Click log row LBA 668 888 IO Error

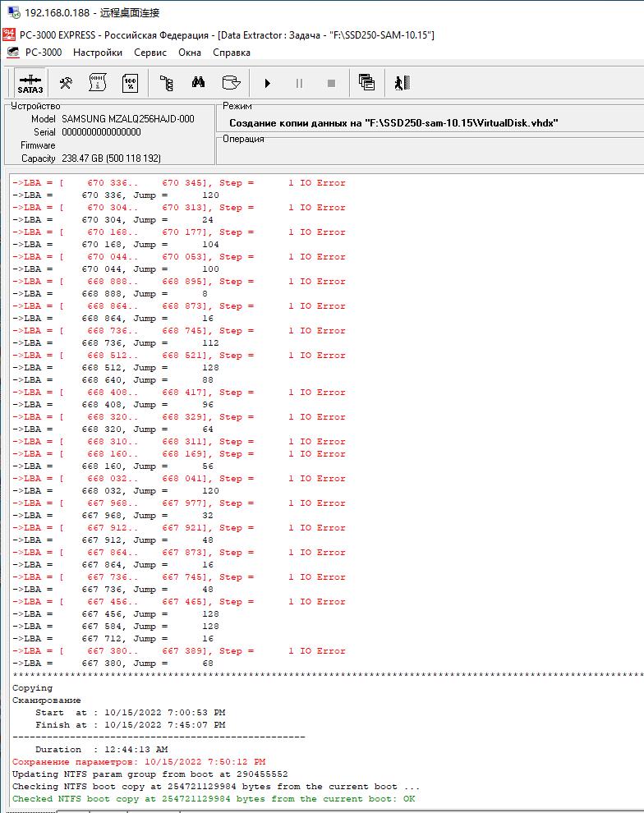(179, 281)
